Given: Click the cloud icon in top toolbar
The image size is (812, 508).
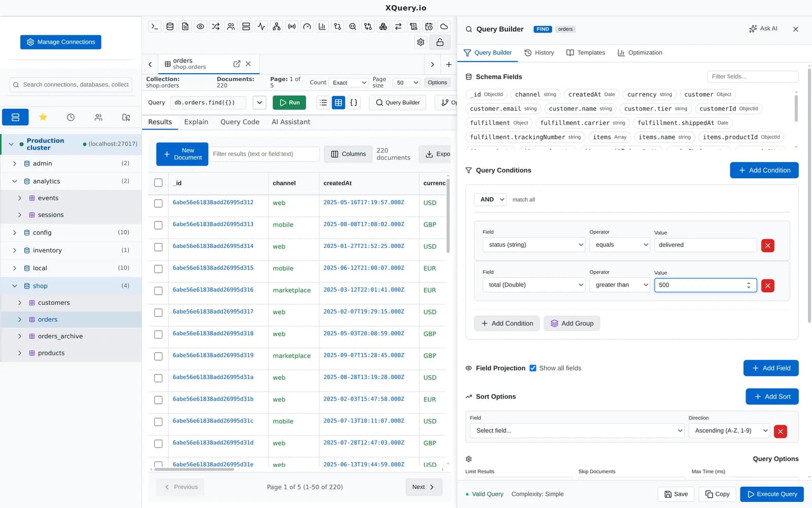Looking at the screenshot, I should (x=444, y=26).
